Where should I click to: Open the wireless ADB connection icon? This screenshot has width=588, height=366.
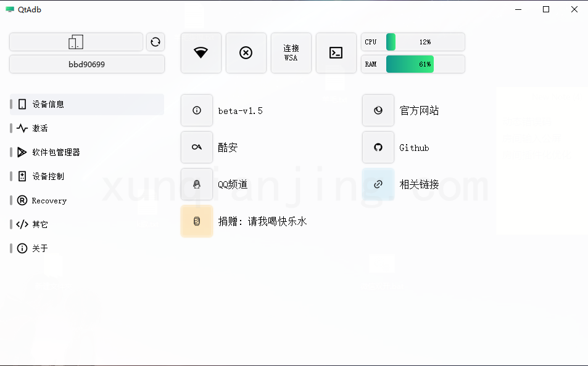tap(201, 52)
